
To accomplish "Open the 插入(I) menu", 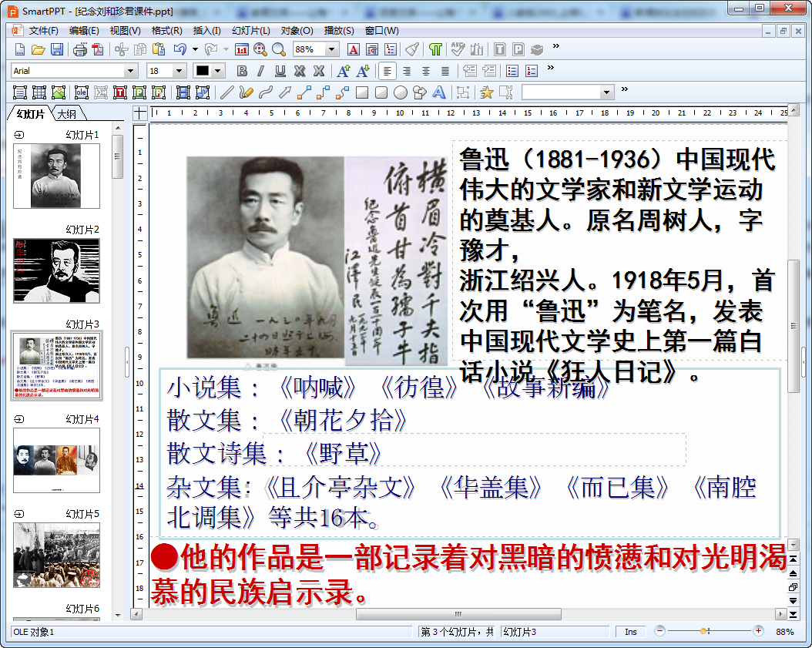I will [206, 31].
